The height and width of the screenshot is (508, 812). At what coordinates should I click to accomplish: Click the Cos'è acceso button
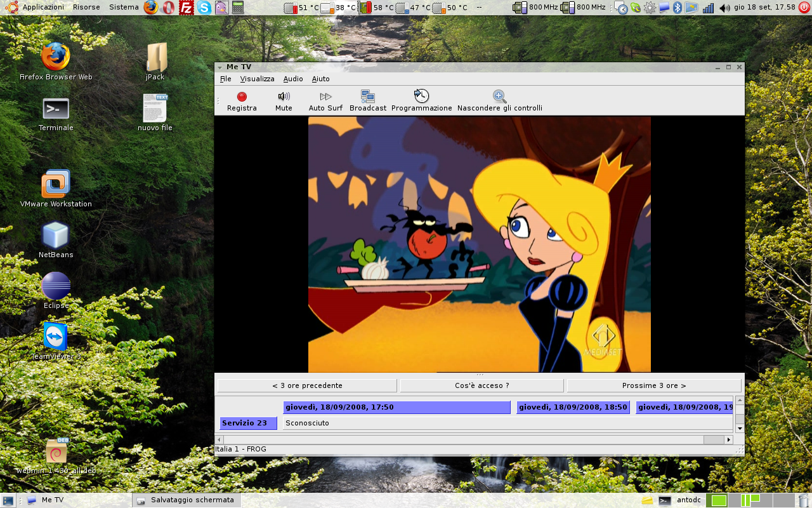(481, 385)
